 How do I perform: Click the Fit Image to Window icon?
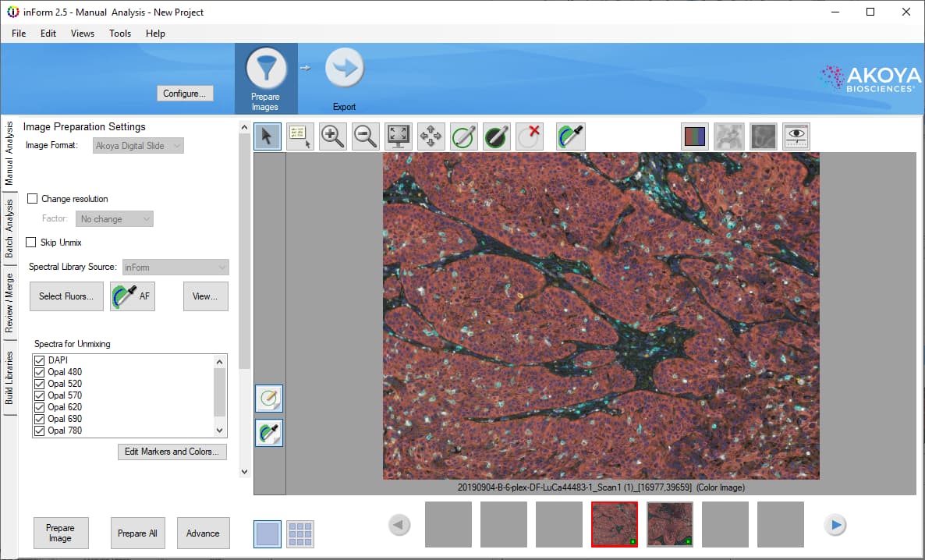[398, 136]
